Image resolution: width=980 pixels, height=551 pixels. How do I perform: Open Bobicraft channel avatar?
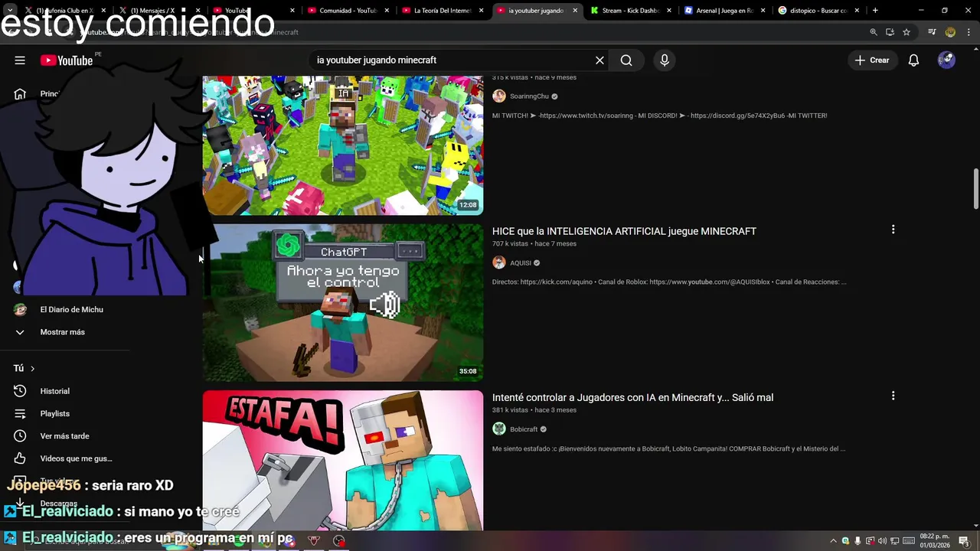(499, 429)
